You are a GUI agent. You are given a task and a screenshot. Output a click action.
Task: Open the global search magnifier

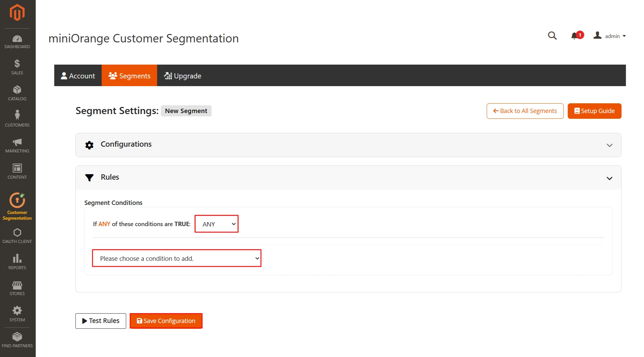pos(552,36)
